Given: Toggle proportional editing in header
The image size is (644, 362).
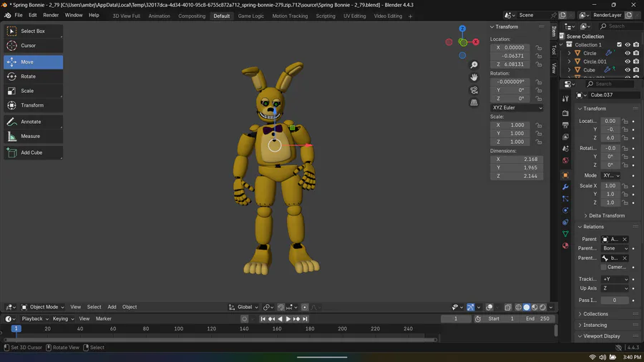Looking at the screenshot, I should pos(305,308).
